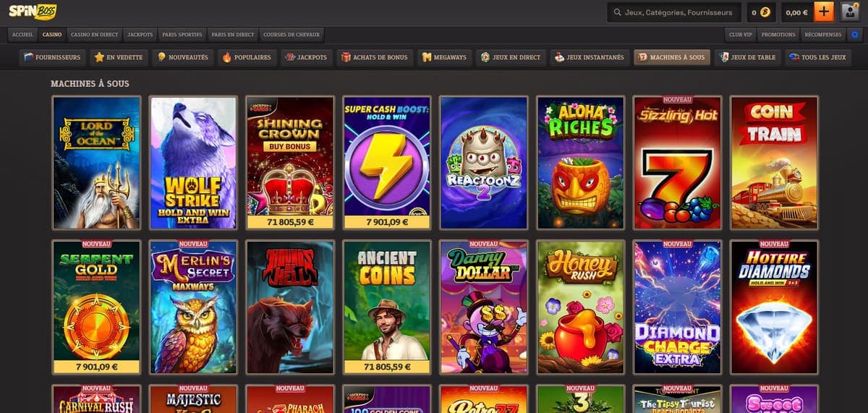Image resolution: width=868 pixels, height=413 pixels.
Task: Show Tous les jeux
Action: point(817,57)
